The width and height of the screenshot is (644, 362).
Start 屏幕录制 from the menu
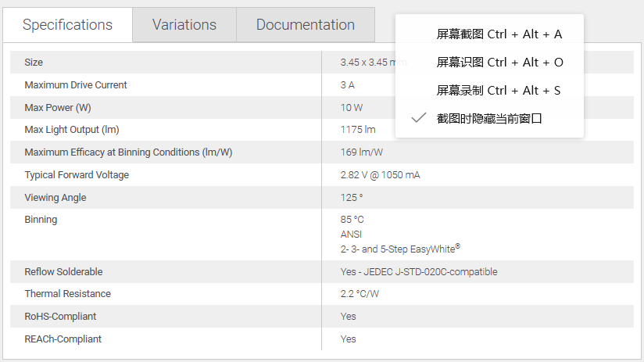pyautogui.click(x=498, y=91)
